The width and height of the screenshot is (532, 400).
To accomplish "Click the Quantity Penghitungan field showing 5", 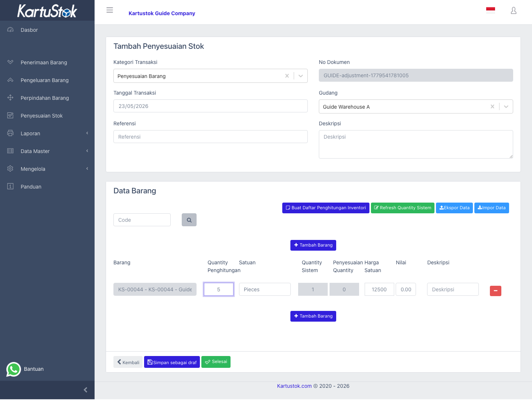I will [219, 289].
